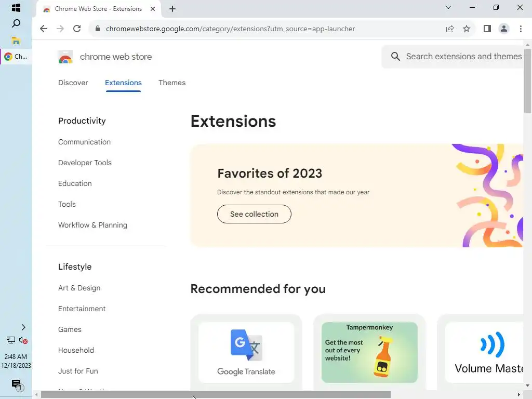Click the magnifier in store search box
The width and height of the screenshot is (532, 399).
click(395, 56)
